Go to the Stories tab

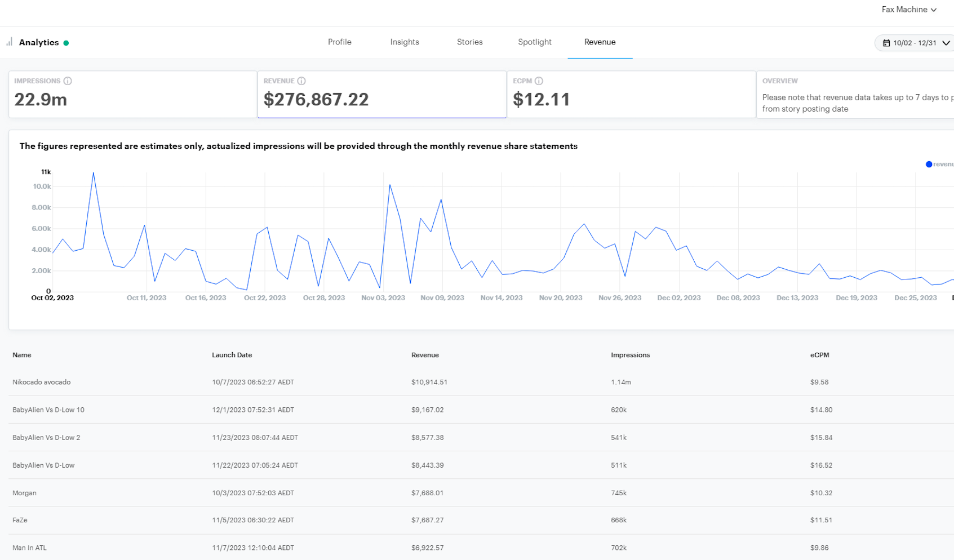pos(469,42)
